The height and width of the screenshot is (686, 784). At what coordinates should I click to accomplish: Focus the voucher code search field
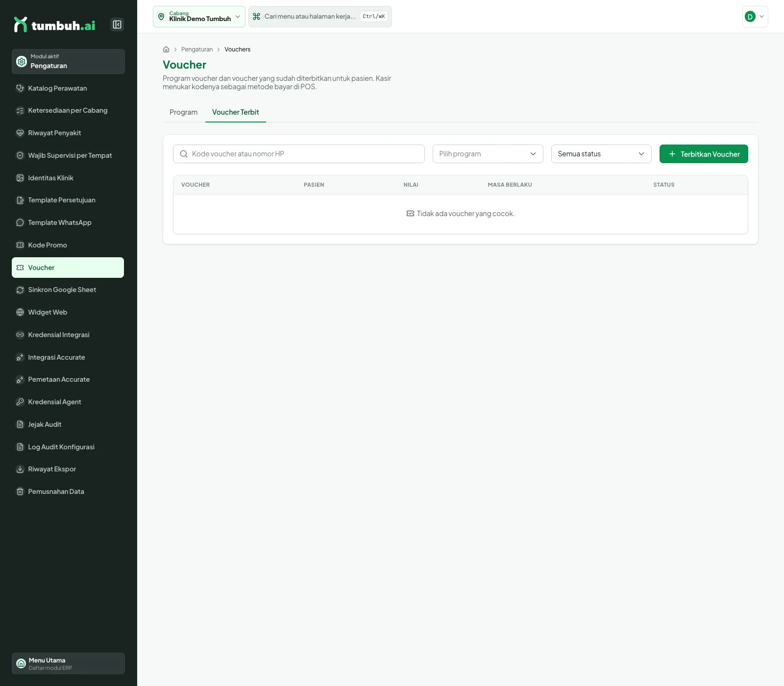coord(299,154)
